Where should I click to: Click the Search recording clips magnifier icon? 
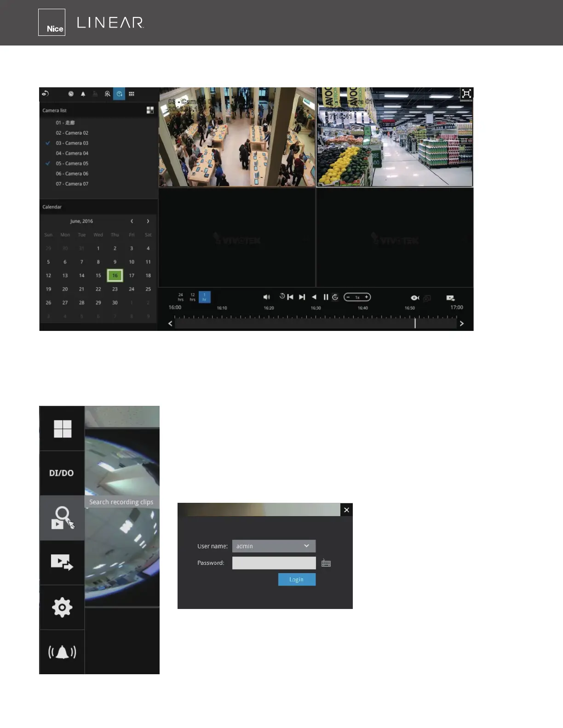click(x=62, y=518)
